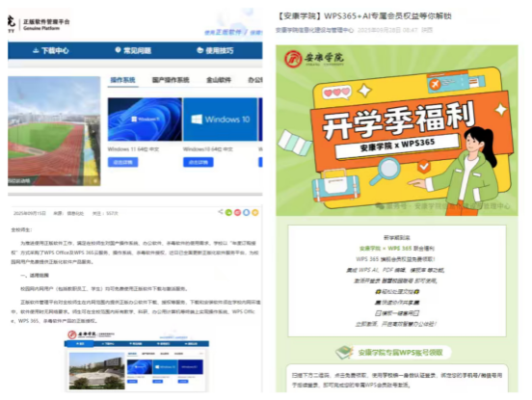The width and height of the screenshot is (532, 400).
Task: Click the Windows10 64位 caption
Action: pyautogui.click(x=208, y=149)
